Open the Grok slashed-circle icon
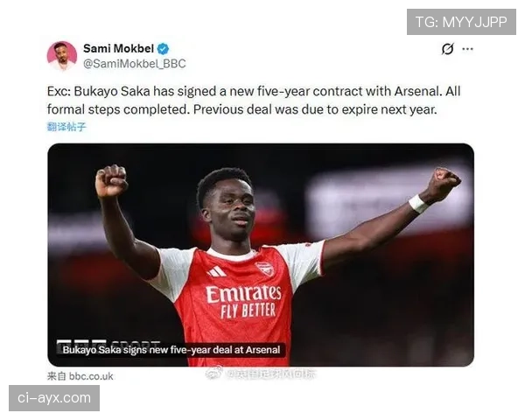This screenshot has width=525, height=420. coord(448,49)
